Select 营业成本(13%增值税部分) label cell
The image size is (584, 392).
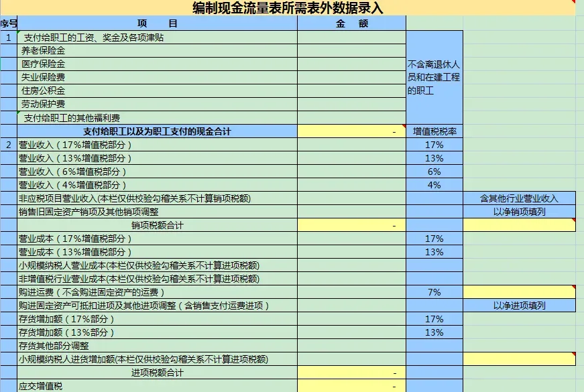point(157,252)
